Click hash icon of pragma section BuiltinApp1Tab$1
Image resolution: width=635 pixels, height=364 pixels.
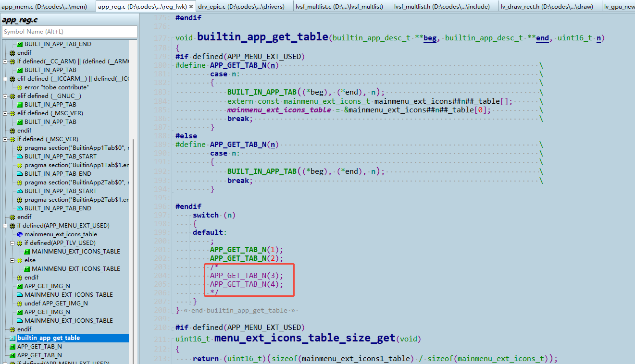(x=20, y=165)
